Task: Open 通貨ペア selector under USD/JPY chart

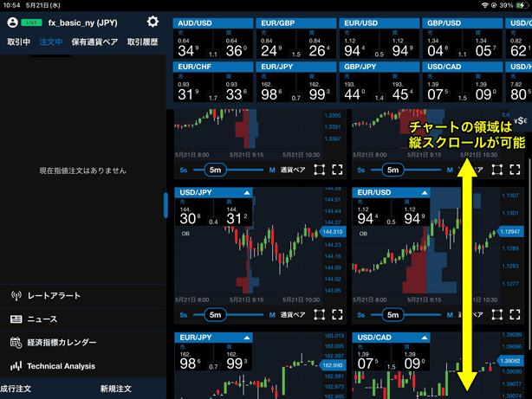Action: (293, 315)
